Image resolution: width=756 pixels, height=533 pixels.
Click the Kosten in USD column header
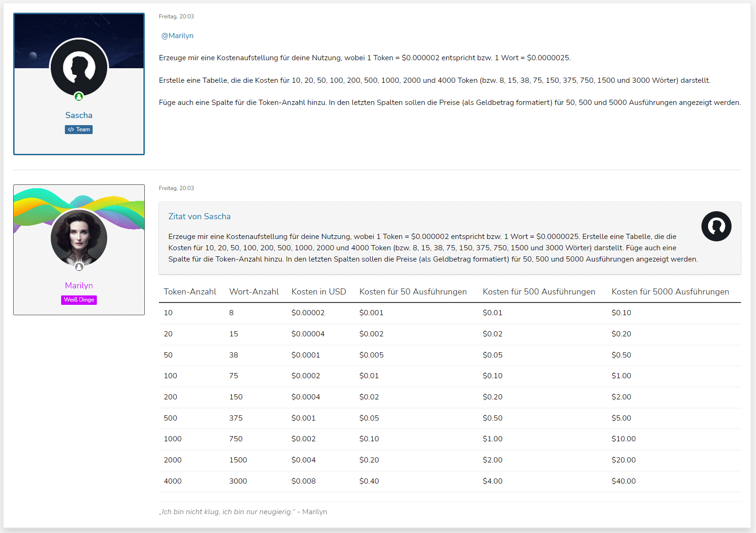(319, 292)
